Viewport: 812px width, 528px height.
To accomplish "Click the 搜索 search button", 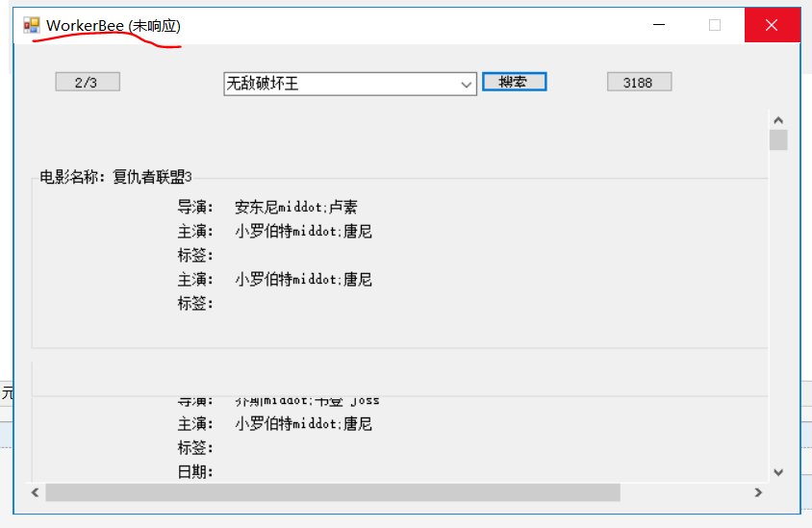I will [x=514, y=82].
